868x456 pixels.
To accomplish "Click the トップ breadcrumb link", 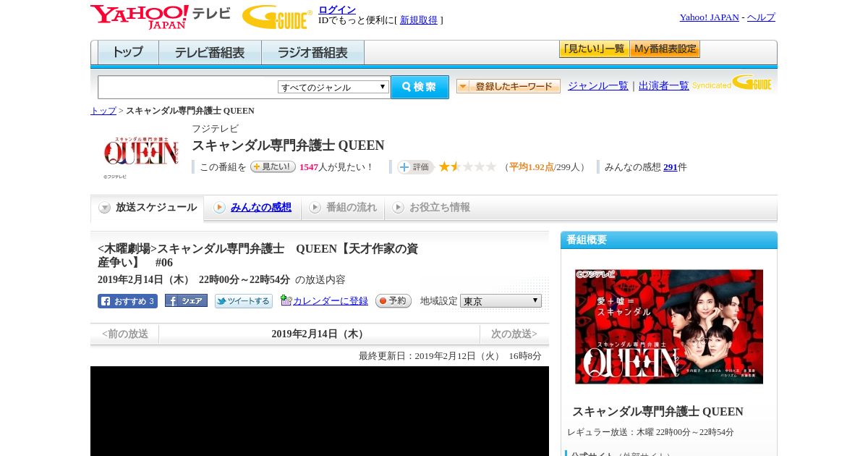I will tap(103, 111).
